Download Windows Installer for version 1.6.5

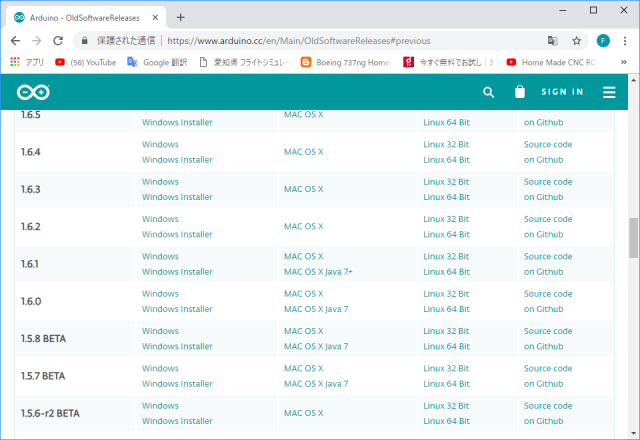(177, 122)
